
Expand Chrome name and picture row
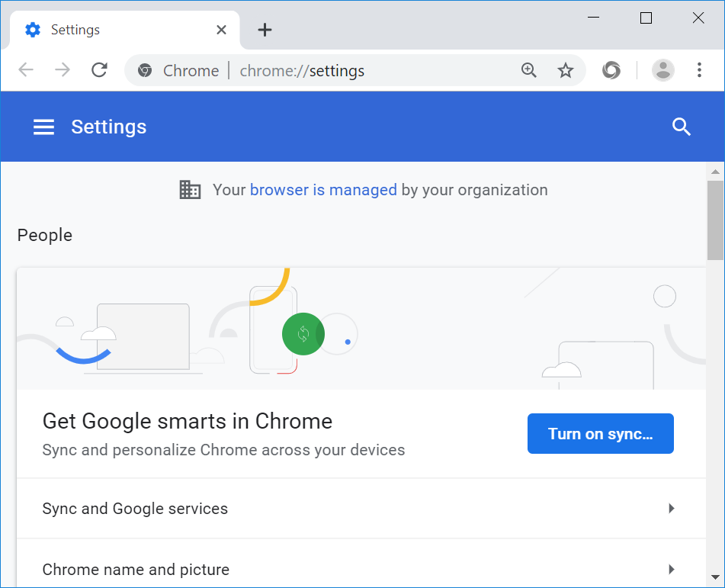(x=361, y=570)
